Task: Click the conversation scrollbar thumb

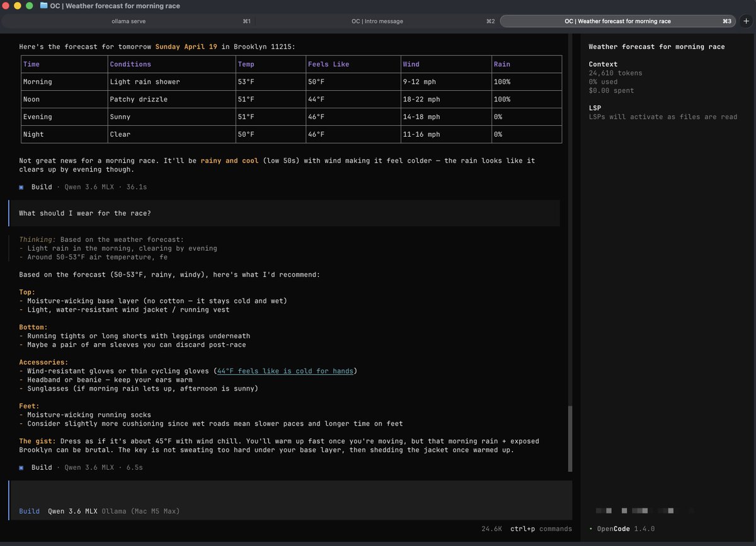Action: tap(570, 439)
